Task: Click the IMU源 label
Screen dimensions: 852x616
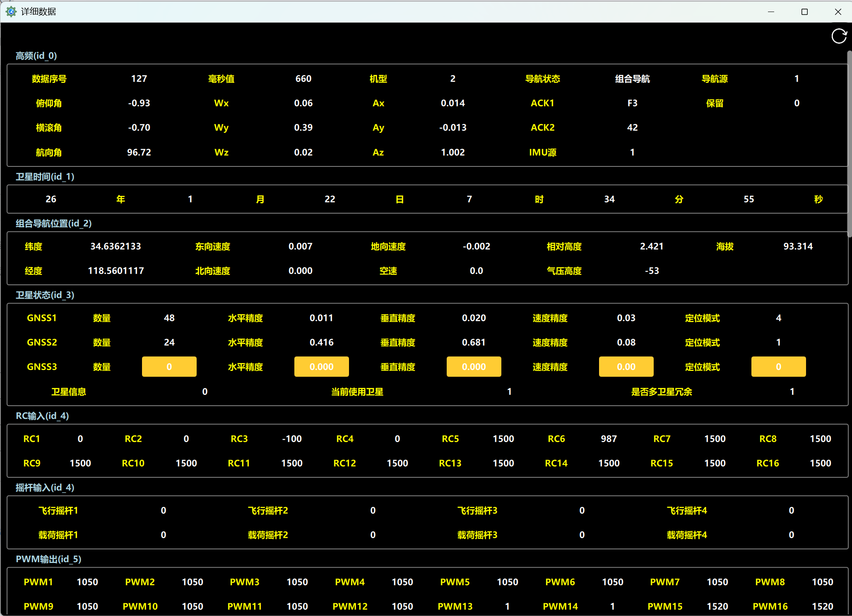Action: pyautogui.click(x=542, y=152)
